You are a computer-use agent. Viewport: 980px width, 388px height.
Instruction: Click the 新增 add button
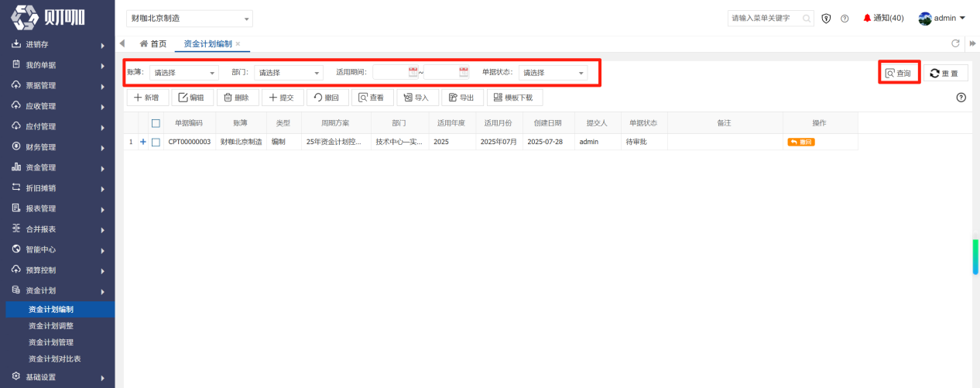(x=147, y=98)
